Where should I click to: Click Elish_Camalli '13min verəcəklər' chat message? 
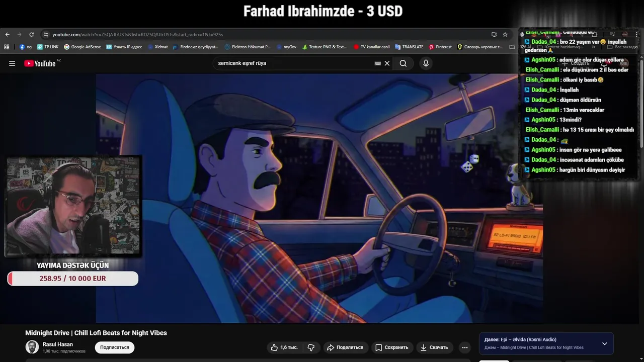pos(565,110)
